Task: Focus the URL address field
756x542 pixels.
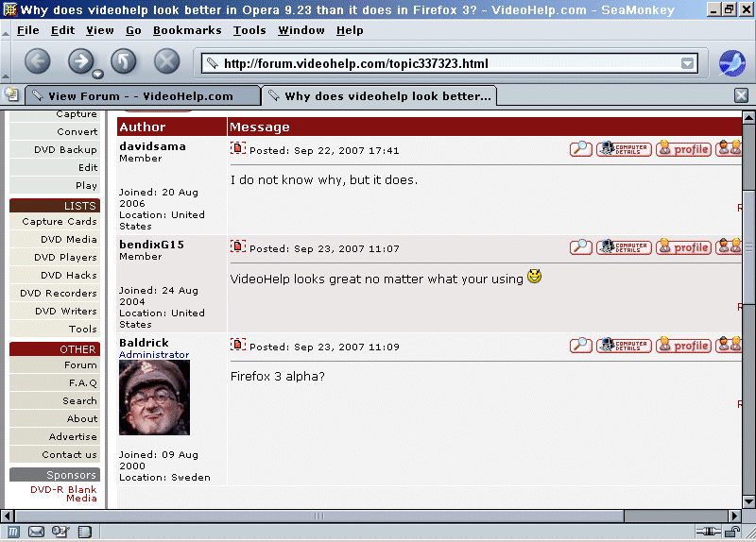Action: [x=451, y=63]
